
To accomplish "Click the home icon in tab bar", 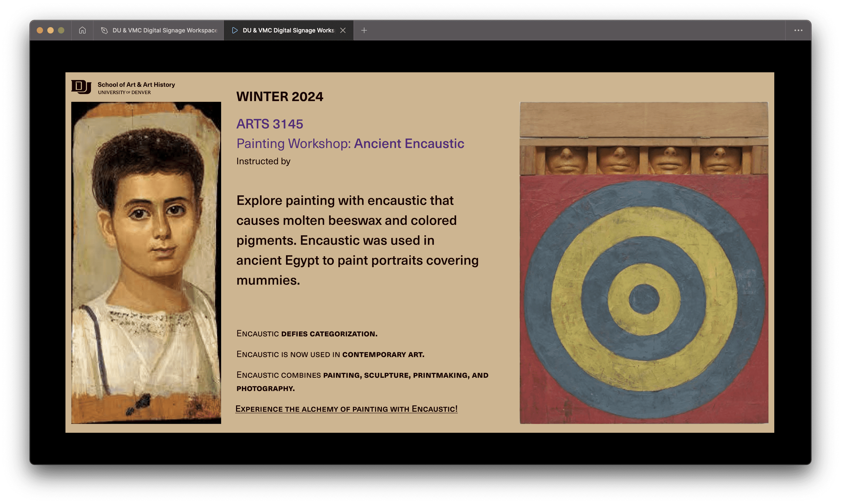I will pyautogui.click(x=82, y=30).
